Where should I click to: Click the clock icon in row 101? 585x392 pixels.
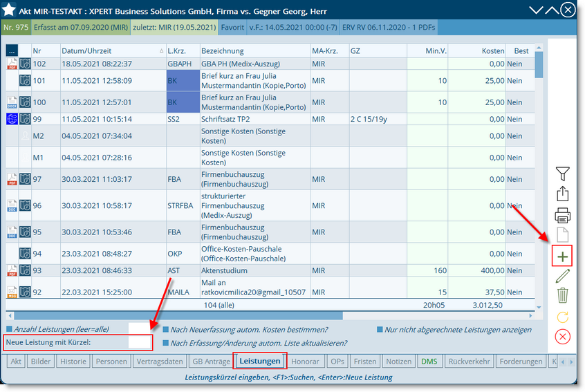click(25, 81)
